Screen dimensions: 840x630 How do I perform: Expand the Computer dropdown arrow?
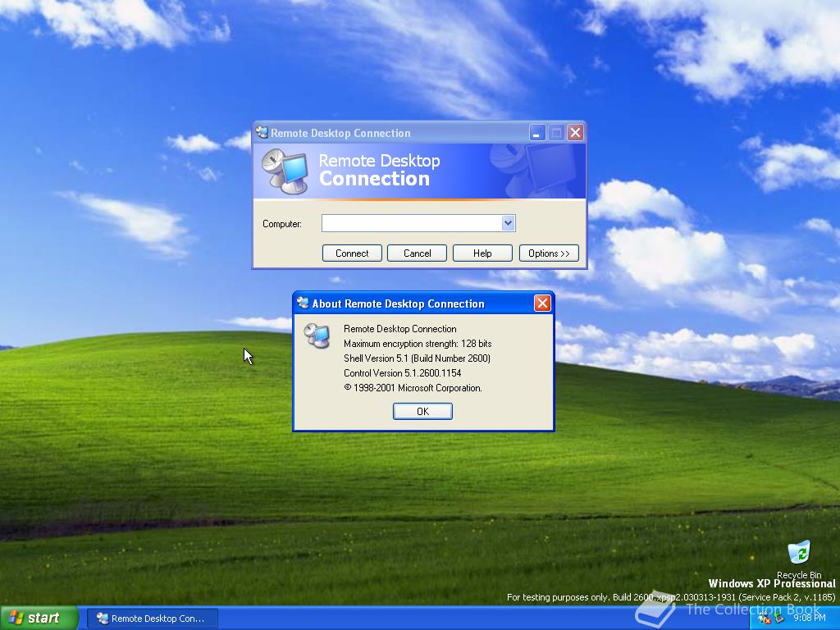[508, 223]
